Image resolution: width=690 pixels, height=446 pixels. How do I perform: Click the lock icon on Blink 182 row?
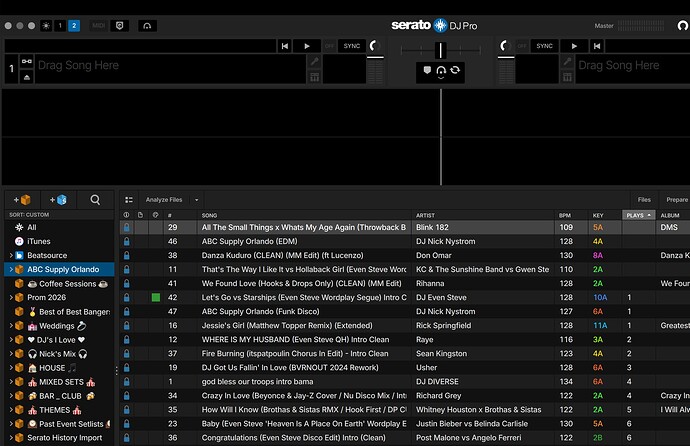[x=127, y=227]
